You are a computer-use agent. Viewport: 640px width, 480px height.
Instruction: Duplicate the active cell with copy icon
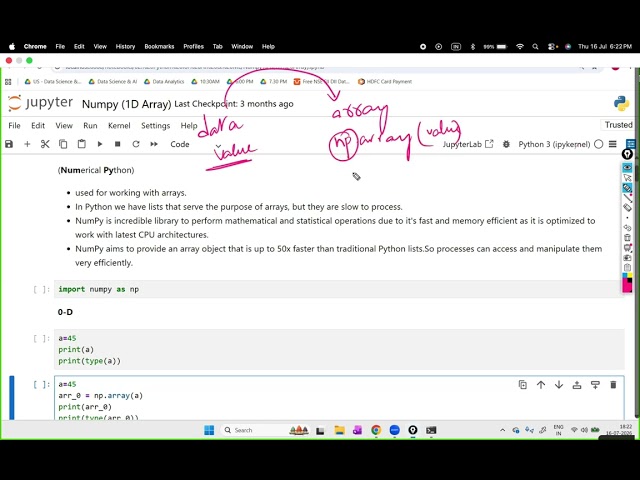click(x=522, y=384)
